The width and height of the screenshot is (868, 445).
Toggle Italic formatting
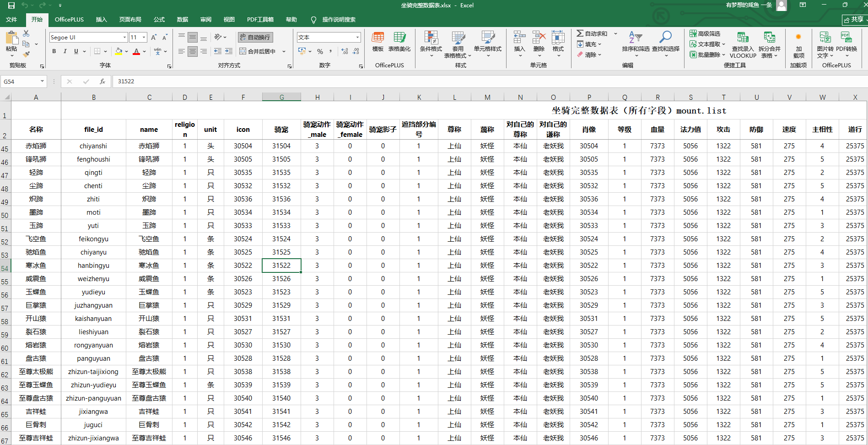click(65, 51)
